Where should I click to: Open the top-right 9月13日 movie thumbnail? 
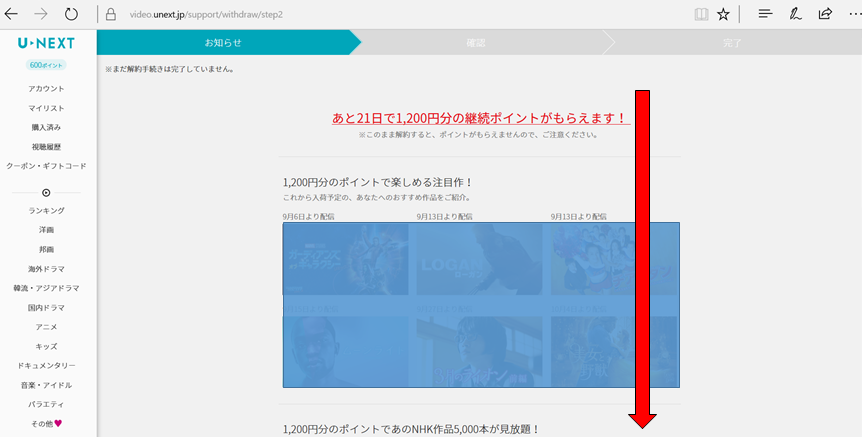point(614,259)
